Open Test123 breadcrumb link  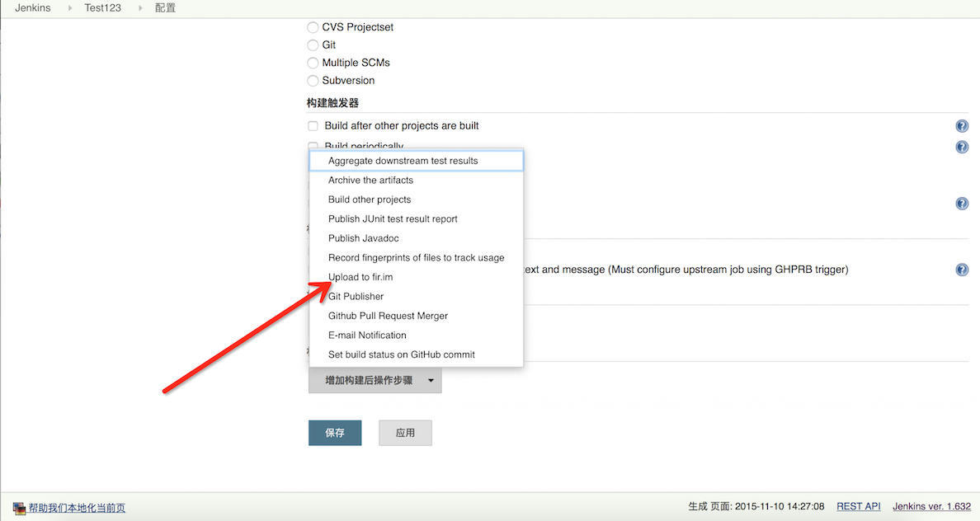click(x=102, y=8)
